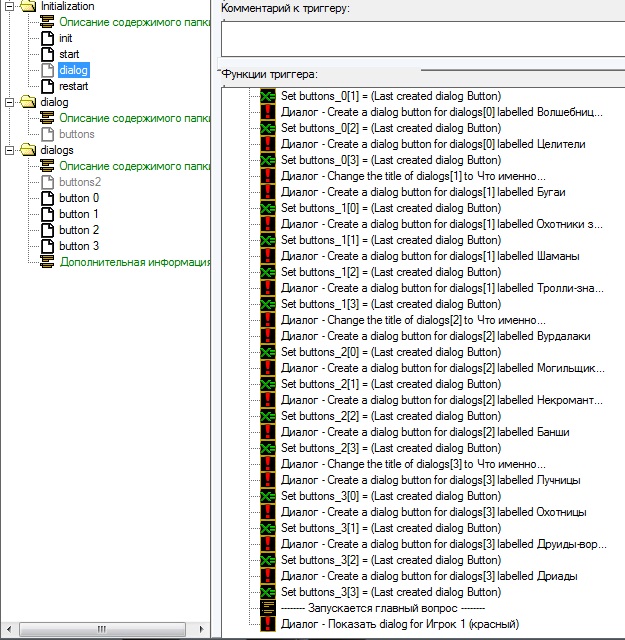Click variable icon of Set buttons_0[2]

[x=268, y=128]
